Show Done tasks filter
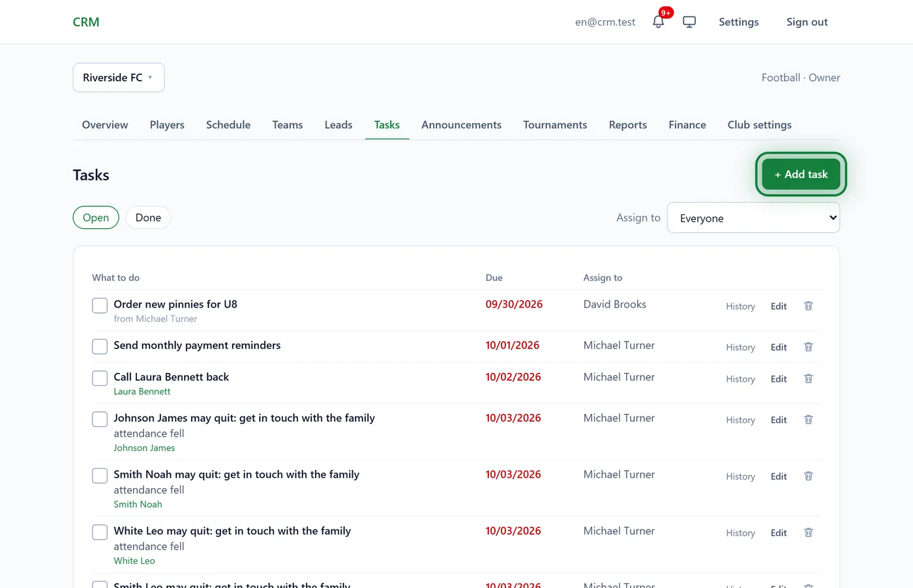Screen dimensions: 913x588 [x=148, y=218]
